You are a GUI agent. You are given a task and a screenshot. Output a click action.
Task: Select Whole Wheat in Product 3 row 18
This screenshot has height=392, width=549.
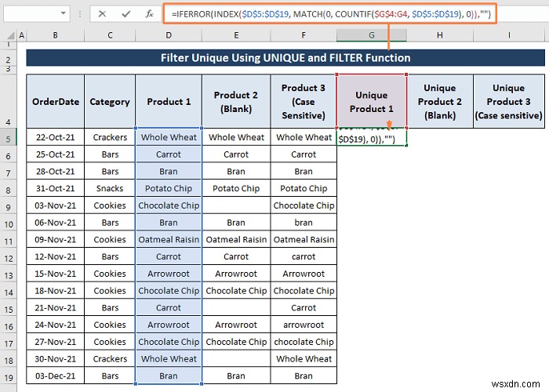304,359
